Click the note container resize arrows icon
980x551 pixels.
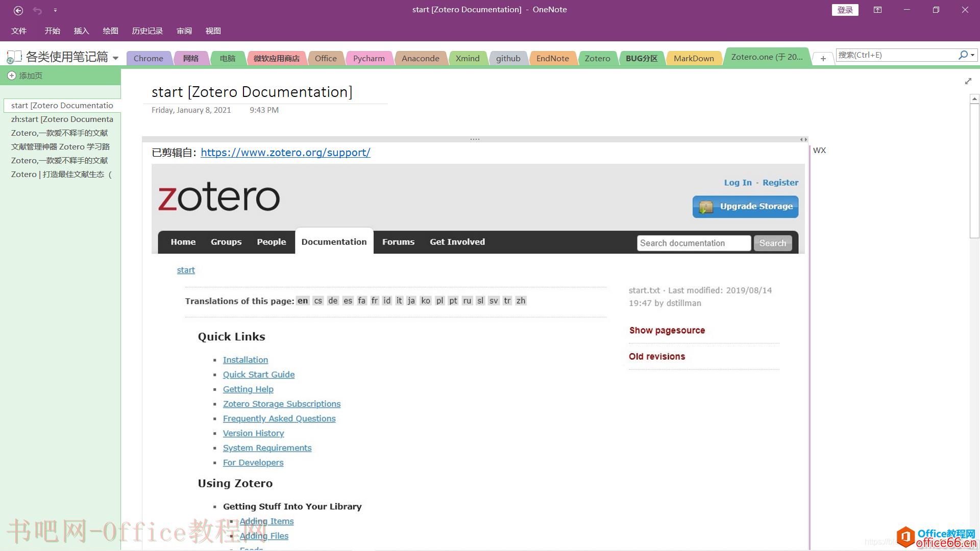click(803, 139)
